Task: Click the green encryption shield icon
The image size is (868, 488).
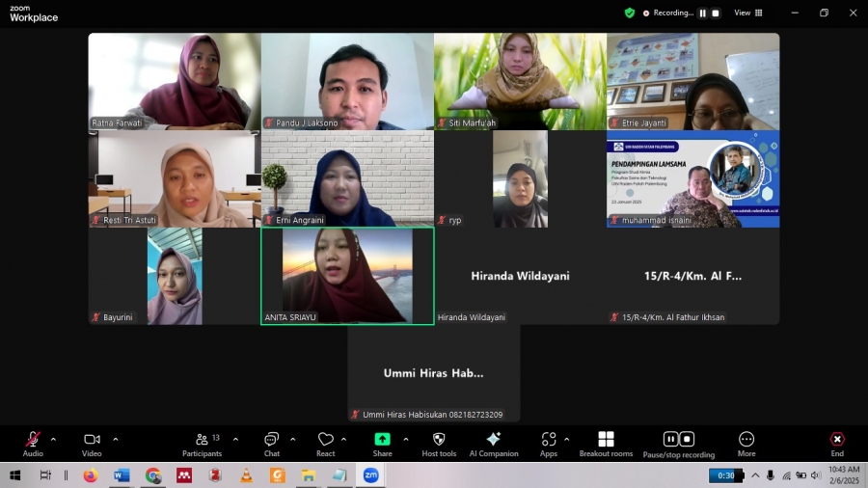Action: click(x=630, y=13)
